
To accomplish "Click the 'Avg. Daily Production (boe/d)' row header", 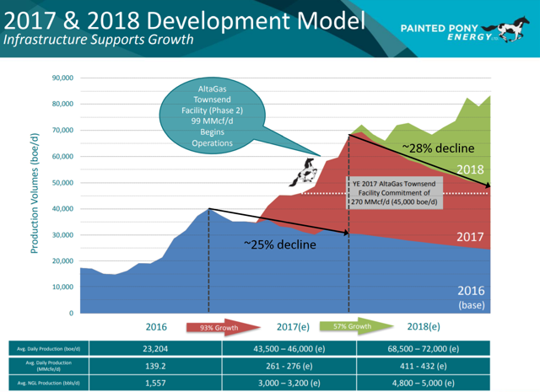I will [49, 349].
